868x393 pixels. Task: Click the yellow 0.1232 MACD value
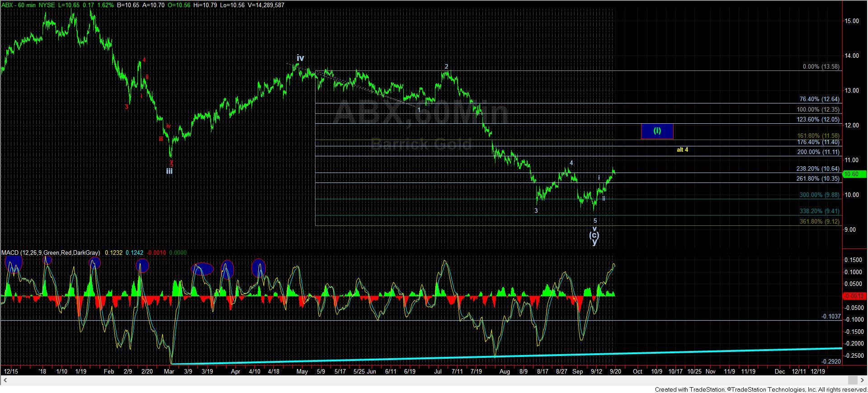(x=114, y=253)
